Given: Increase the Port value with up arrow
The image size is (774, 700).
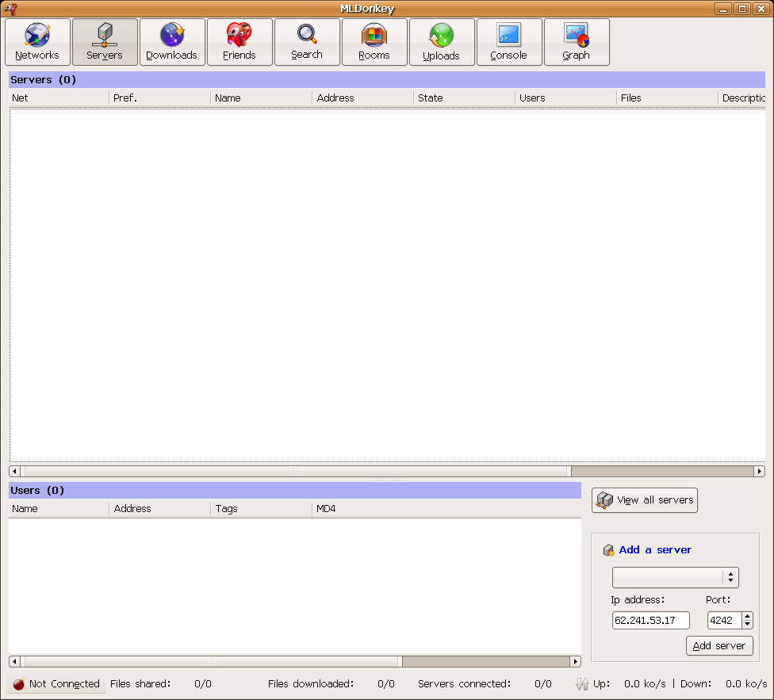Looking at the screenshot, I should coord(747,616).
